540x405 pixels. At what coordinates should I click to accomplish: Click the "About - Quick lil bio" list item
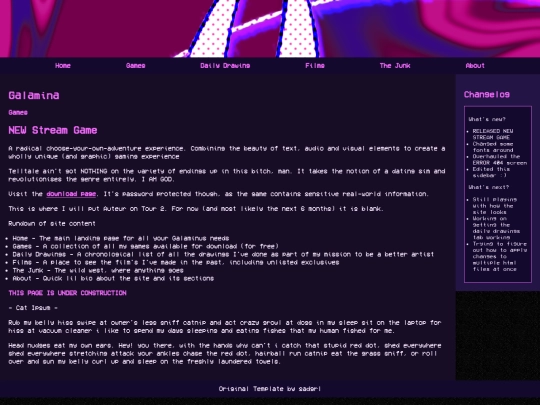(x=113, y=278)
